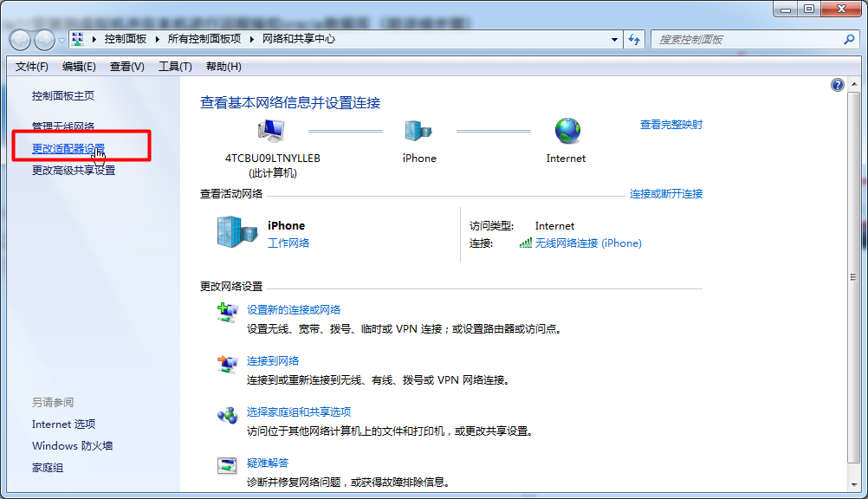
Task: Click the 疑难解答 icon
Action: (227, 466)
